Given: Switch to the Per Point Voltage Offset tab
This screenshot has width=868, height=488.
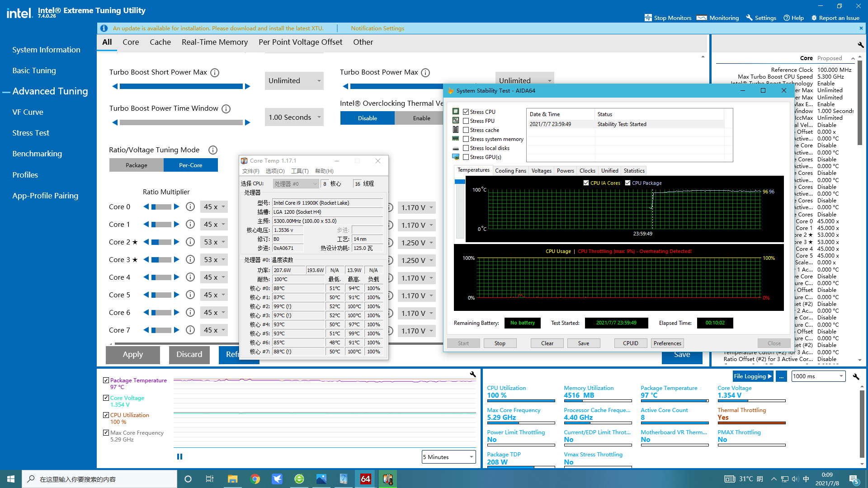Looking at the screenshot, I should point(300,42).
